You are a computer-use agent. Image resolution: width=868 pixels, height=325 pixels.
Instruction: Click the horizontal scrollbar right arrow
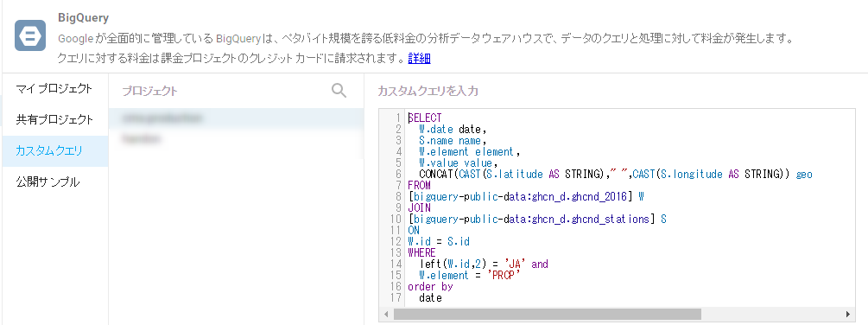click(x=847, y=314)
